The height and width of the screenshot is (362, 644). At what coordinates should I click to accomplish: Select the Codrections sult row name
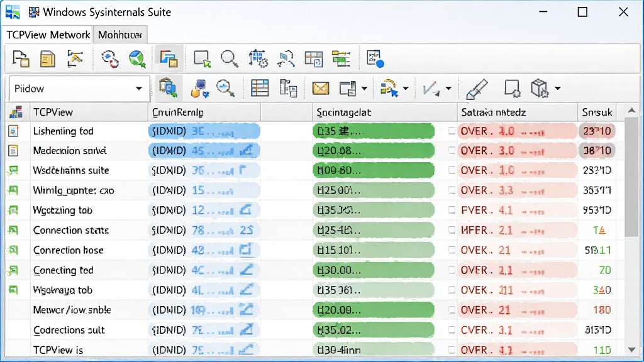(69, 330)
